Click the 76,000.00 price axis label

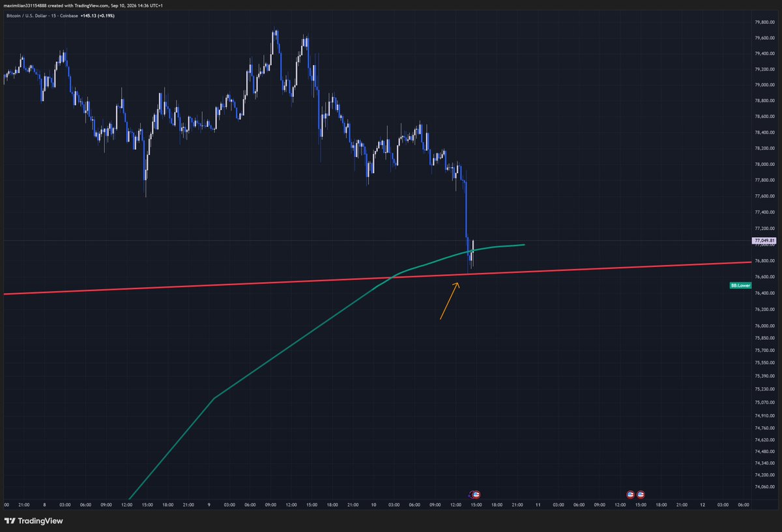pyautogui.click(x=766, y=326)
